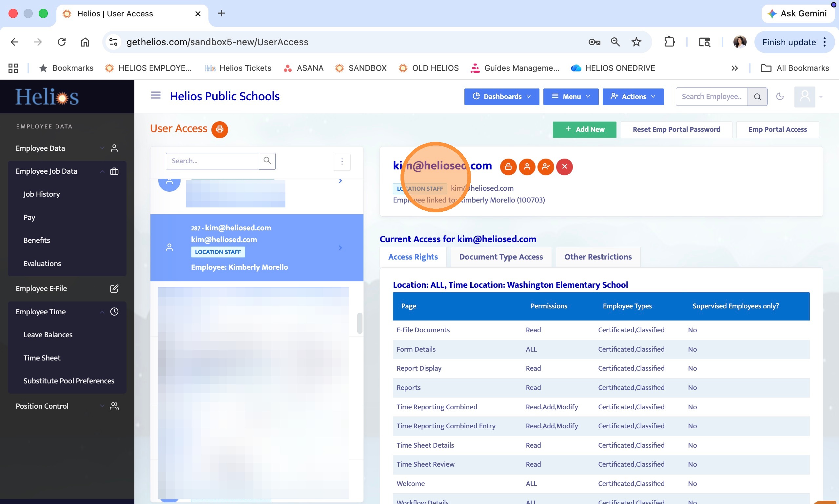Close the Helios User Access tab
This screenshot has height=504, width=839.
(x=198, y=14)
